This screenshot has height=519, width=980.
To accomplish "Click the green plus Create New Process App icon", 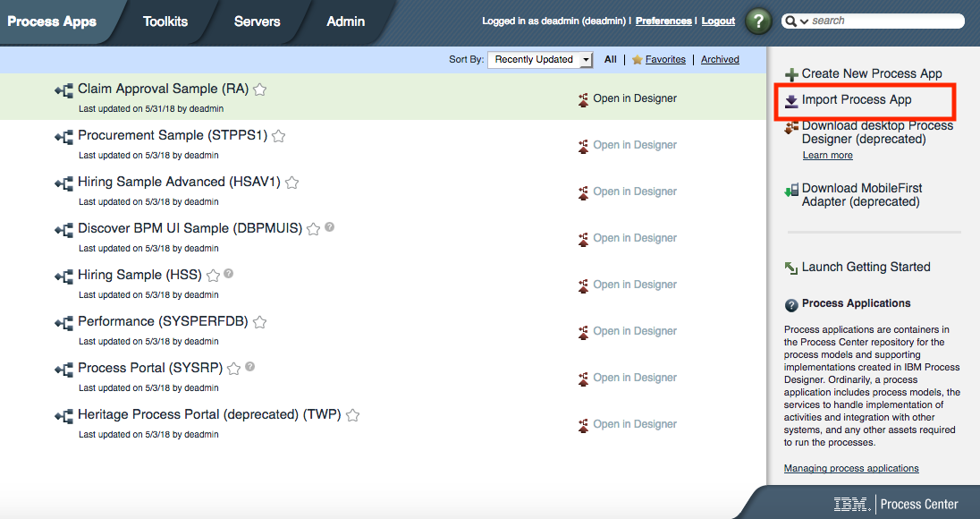I will point(791,74).
